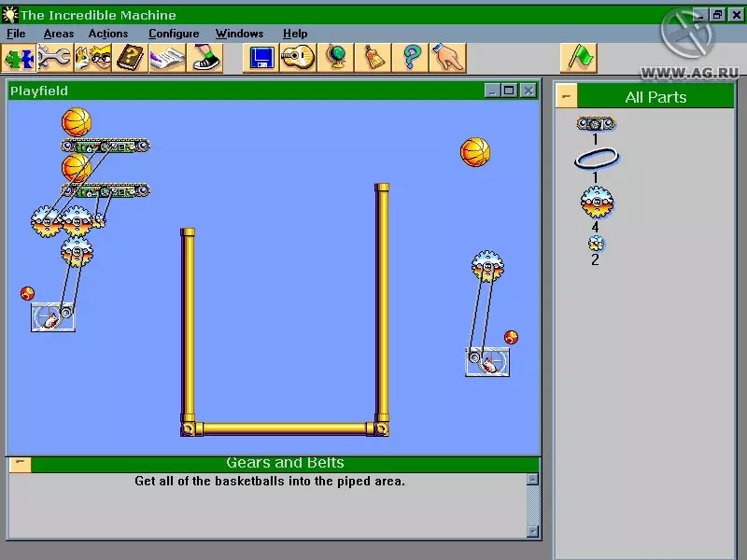The height and width of the screenshot is (560, 747).
Task: Pick the rubber belt loop part
Action: 597,158
